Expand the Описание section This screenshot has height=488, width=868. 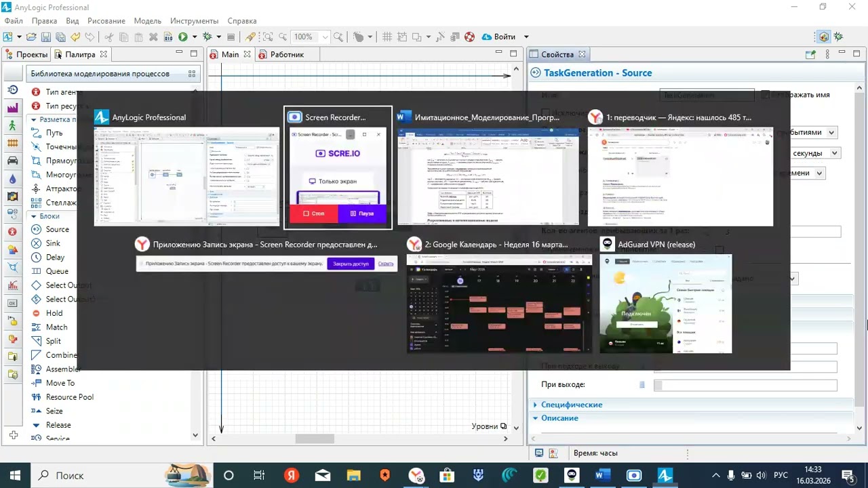(x=535, y=418)
